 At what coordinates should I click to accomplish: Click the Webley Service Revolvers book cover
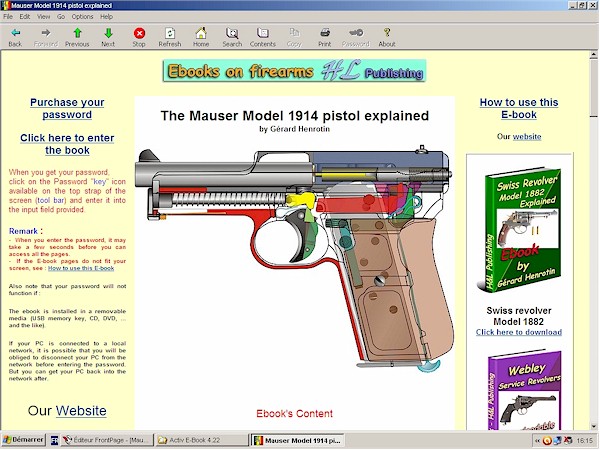[523, 390]
